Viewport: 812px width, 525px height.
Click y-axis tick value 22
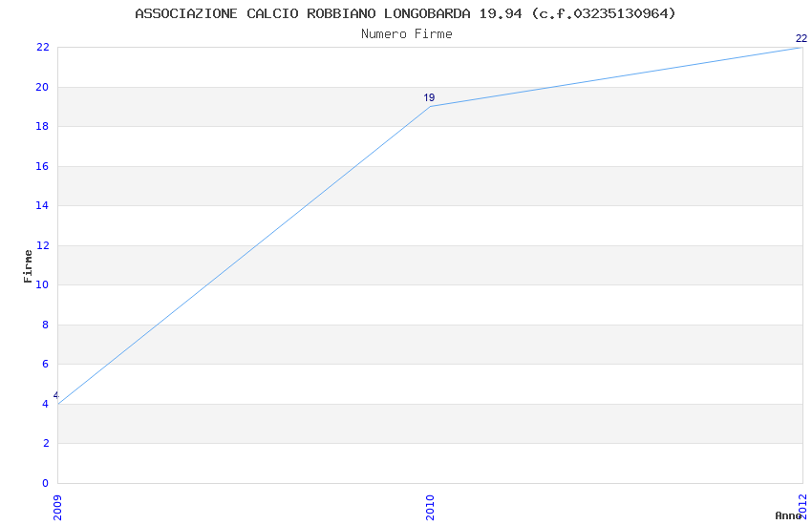pos(42,47)
